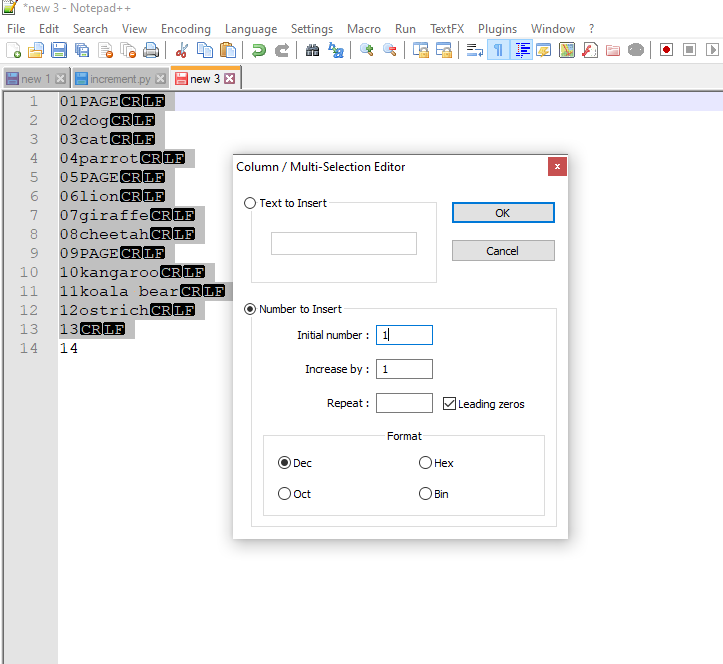Toggle the Word wrap icon

tap(474, 50)
